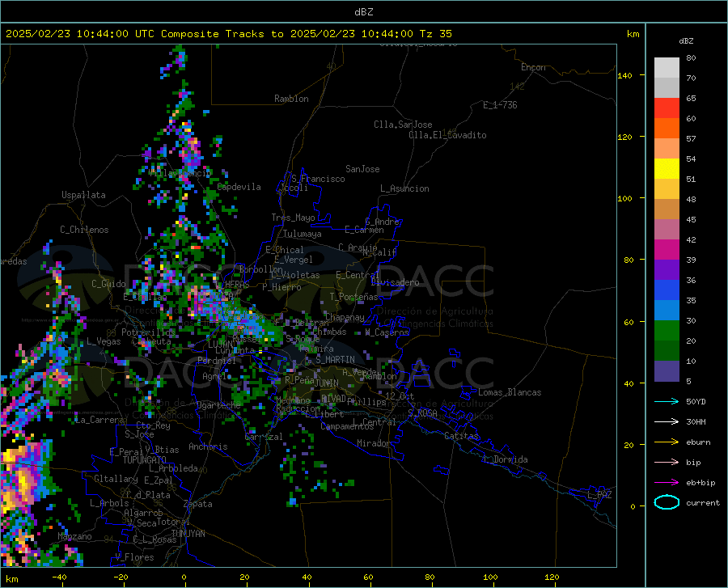728x588 pixels.
Task: Click the yellow 54 dBZ color swatch
Action: [x=667, y=168]
